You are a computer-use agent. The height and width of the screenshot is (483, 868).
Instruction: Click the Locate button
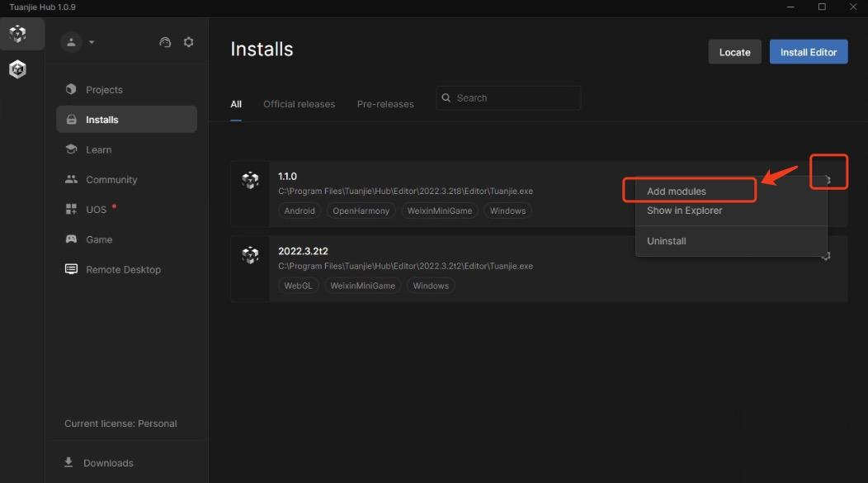pyautogui.click(x=734, y=52)
